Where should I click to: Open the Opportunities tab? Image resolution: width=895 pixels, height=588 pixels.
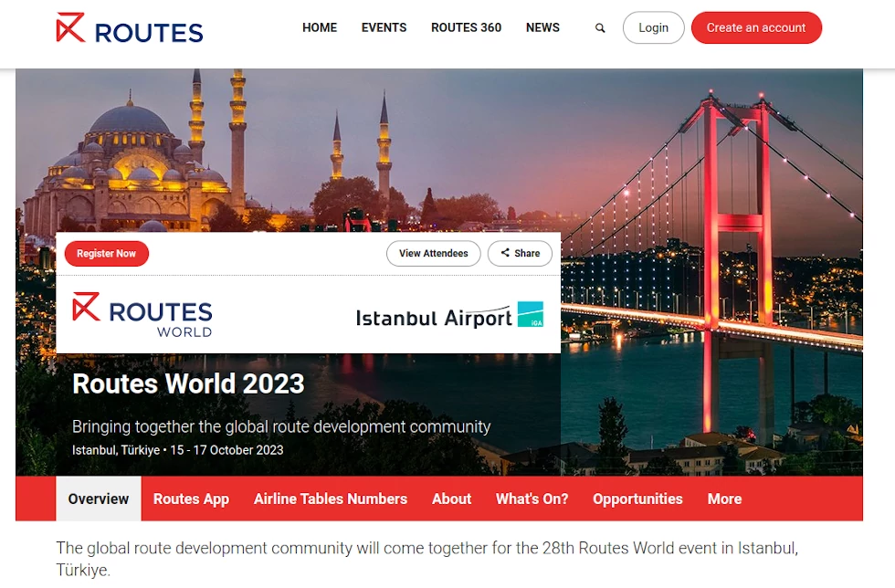pos(637,499)
